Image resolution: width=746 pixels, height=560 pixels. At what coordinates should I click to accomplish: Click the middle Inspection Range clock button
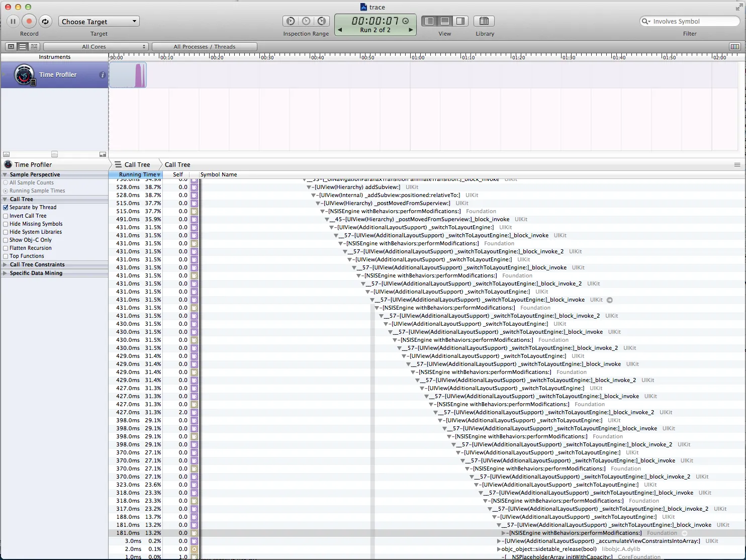306,21
